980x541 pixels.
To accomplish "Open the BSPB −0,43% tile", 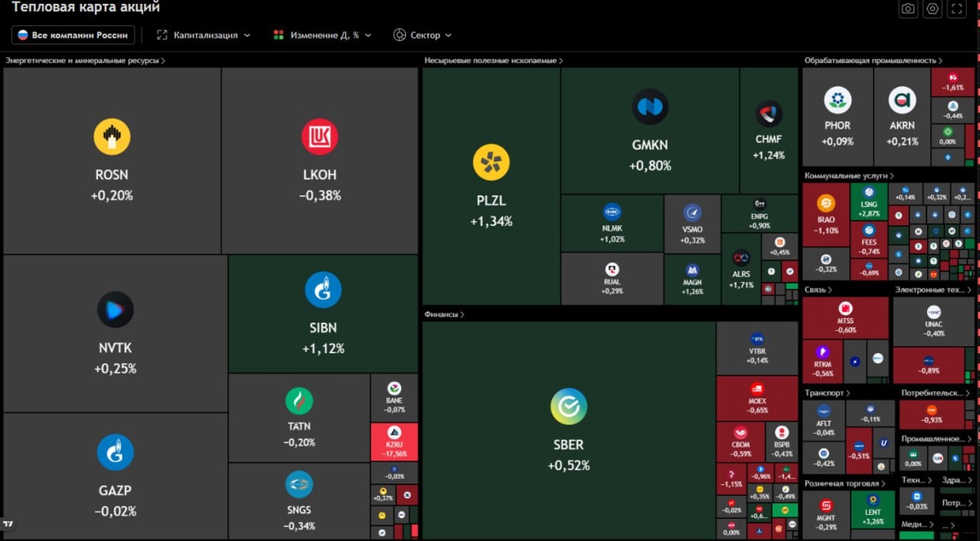I will click(x=782, y=442).
